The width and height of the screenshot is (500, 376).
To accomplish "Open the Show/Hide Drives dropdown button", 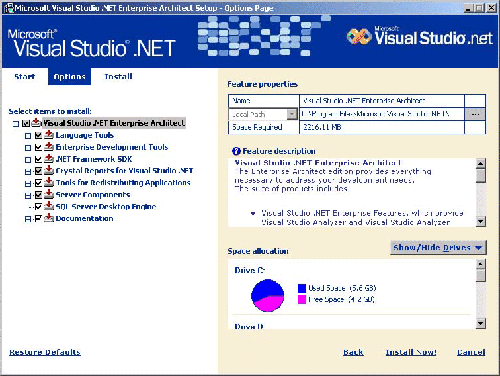I will 438,248.
